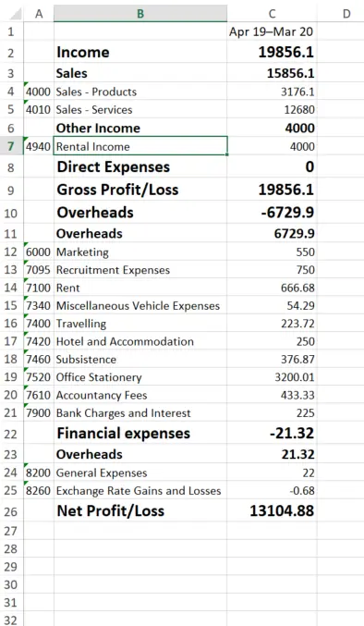
Task: Click 'Bank Charges and Interest' cell
Action: (140, 413)
